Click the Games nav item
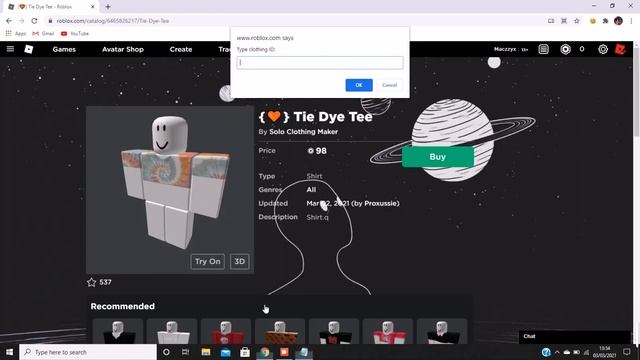The image size is (640, 360). (64, 49)
